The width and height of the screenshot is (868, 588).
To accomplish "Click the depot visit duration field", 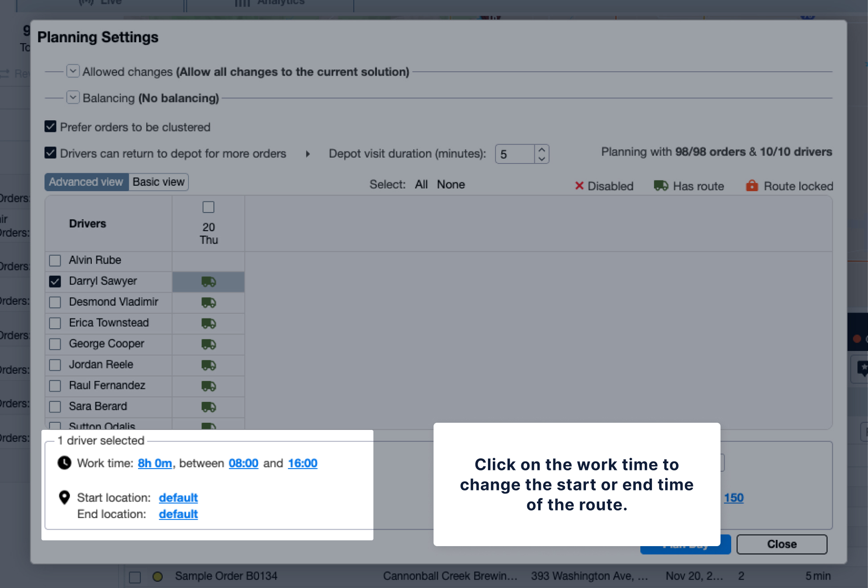I will pyautogui.click(x=515, y=155).
